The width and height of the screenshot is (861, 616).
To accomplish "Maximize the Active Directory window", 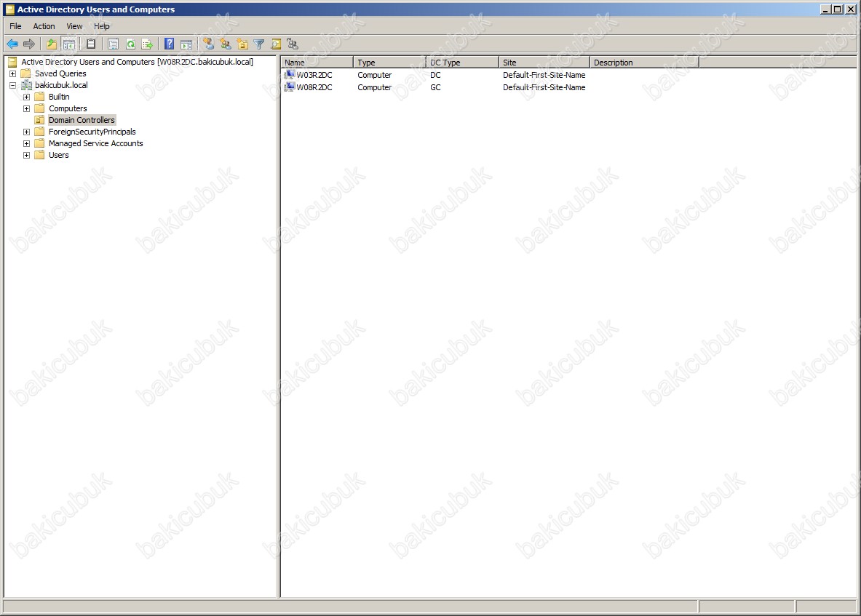I will pyautogui.click(x=837, y=9).
